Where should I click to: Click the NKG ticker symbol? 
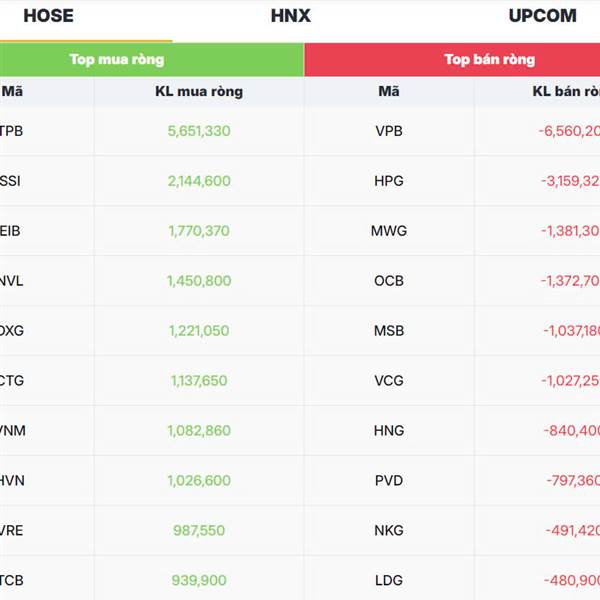[x=389, y=531]
